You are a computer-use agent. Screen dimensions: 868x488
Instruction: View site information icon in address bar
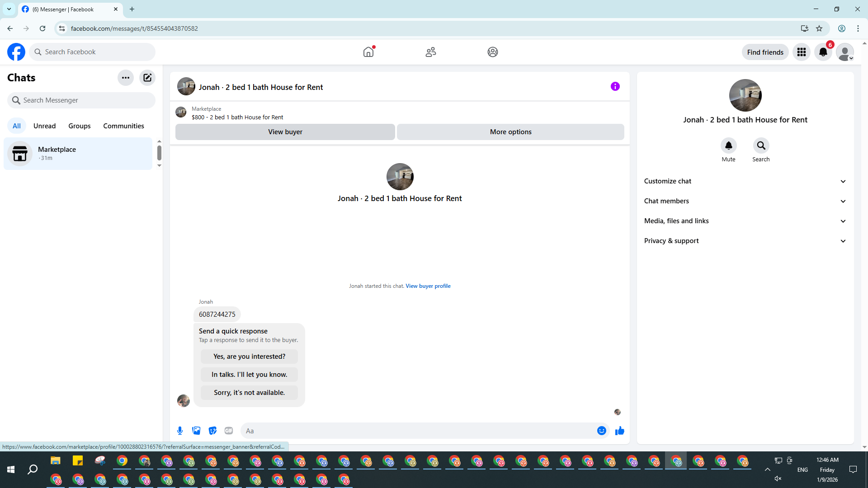click(x=62, y=28)
